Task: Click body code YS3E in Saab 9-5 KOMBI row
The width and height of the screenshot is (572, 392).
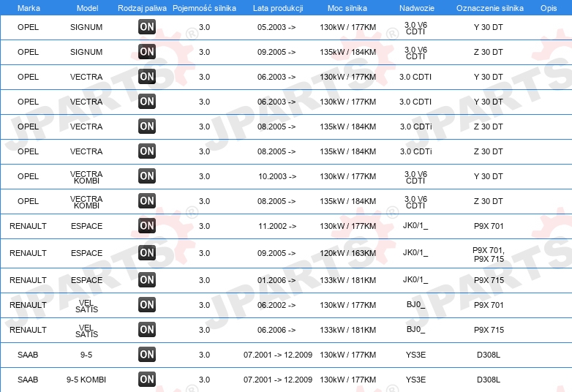Action: click(x=415, y=380)
